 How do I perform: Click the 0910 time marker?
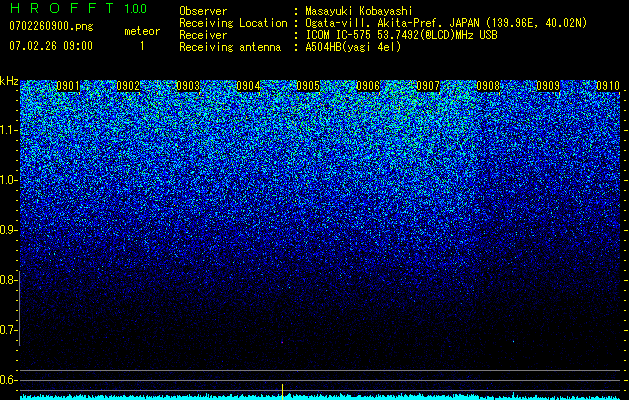click(608, 86)
